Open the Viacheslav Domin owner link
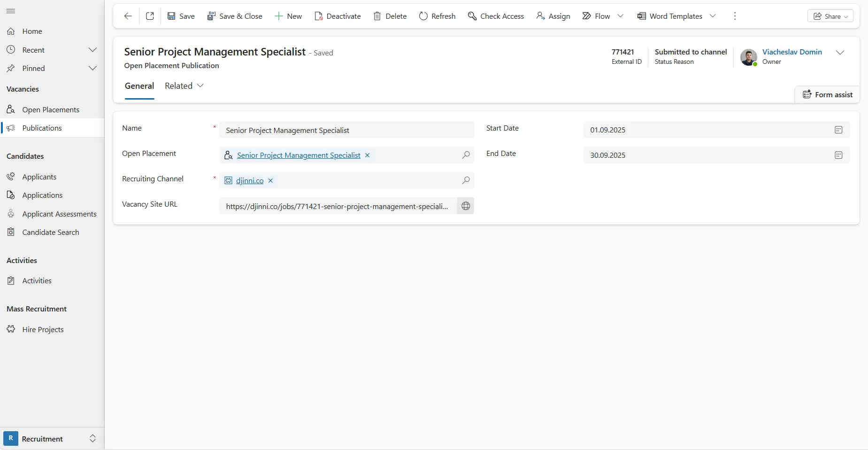The width and height of the screenshot is (868, 450). [x=792, y=52]
